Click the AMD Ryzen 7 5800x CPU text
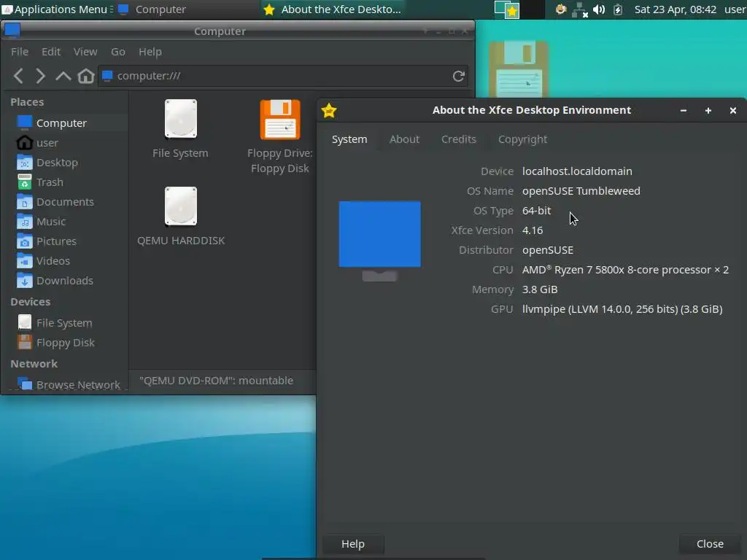 (625, 270)
